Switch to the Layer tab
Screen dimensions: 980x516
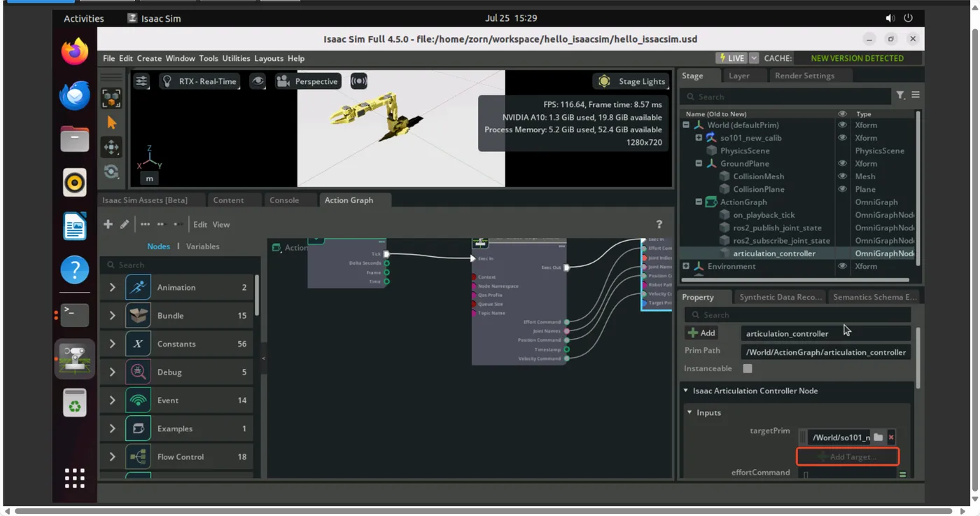[738, 76]
